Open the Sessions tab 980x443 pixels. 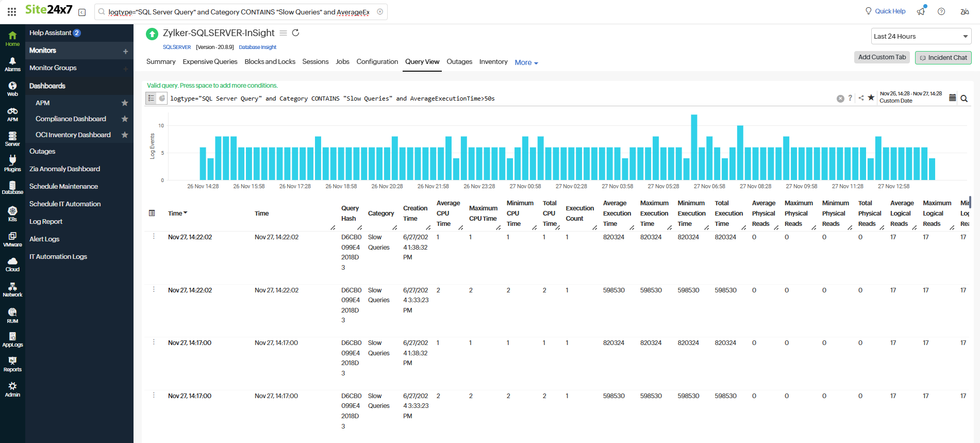pyautogui.click(x=315, y=61)
